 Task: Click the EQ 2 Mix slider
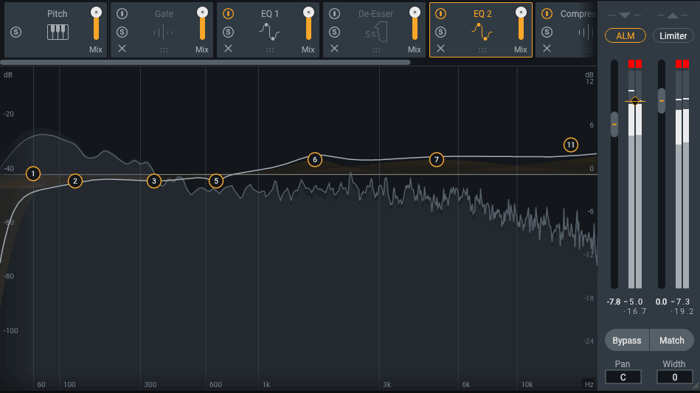521,24
